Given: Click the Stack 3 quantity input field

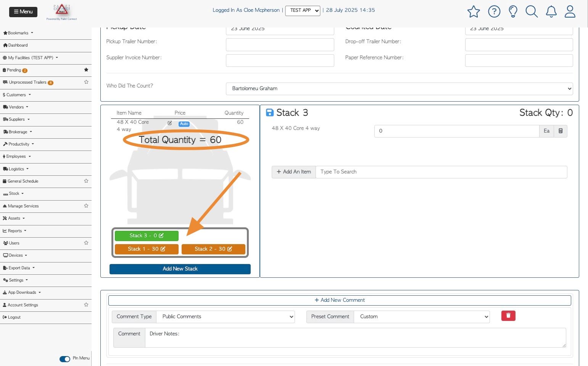Looking at the screenshot, I should 457,131.
